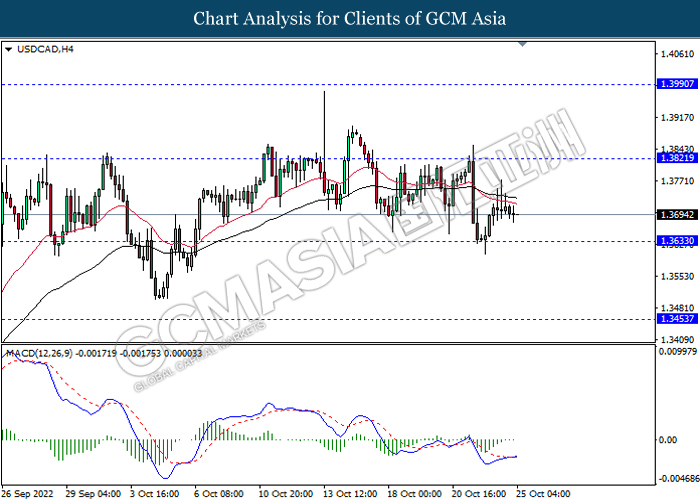Click the USDCAD,H4 chart symbol text
The image size is (700, 500).
[45, 49]
